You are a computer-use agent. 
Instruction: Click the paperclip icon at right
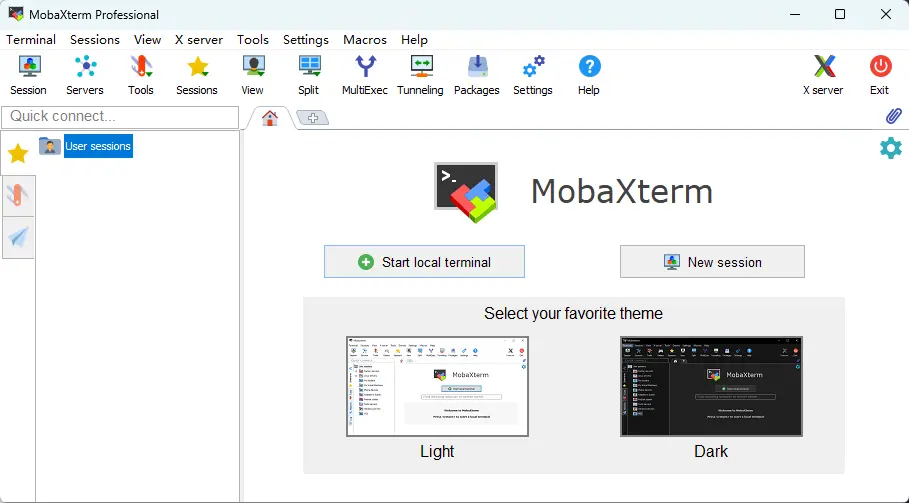[893, 116]
